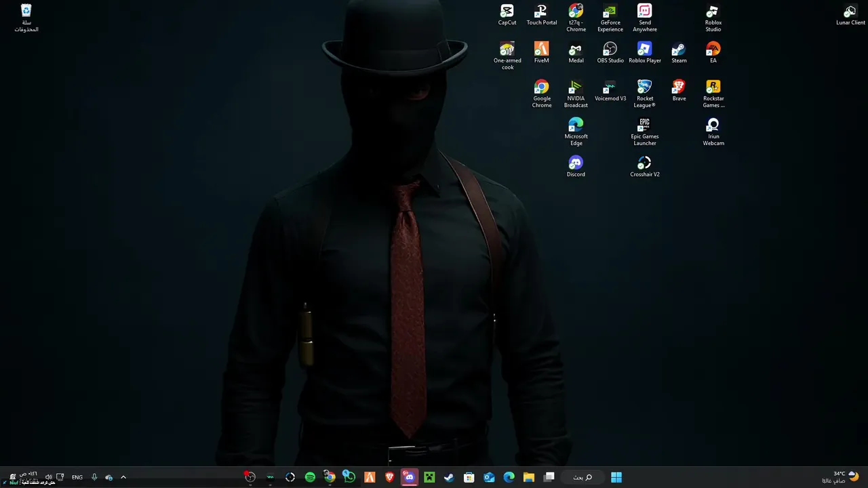The width and height of the screenshot is (868, 488).
Task: Select the GeForce Experience desktop icon
Action: click(x=610, y=18)
